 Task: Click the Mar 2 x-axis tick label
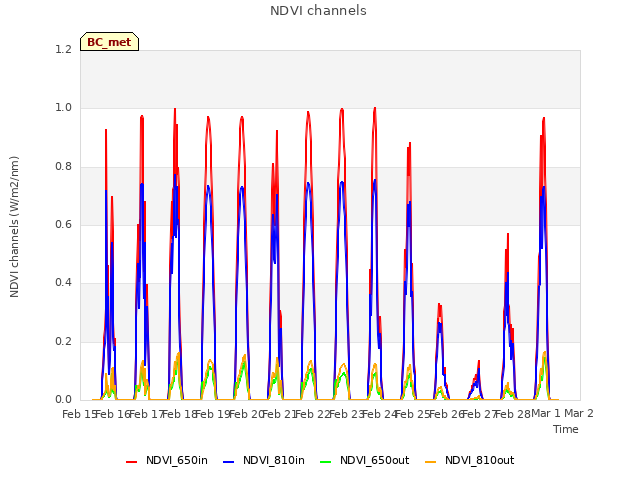click(579, 414)
